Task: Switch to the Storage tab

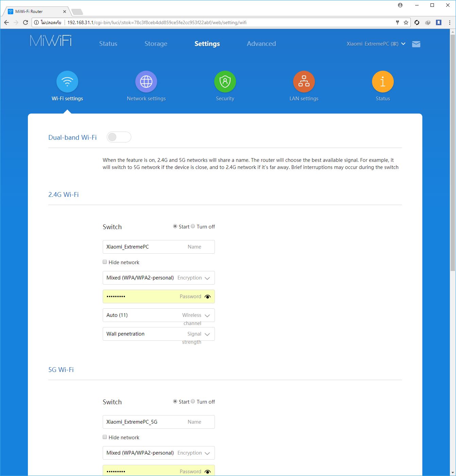Action: [156, 44]
